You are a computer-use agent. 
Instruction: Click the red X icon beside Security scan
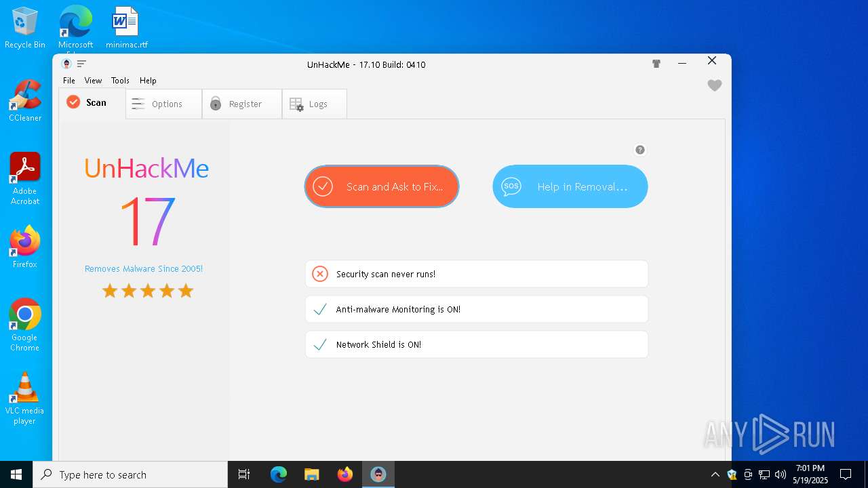pos(320,274)
